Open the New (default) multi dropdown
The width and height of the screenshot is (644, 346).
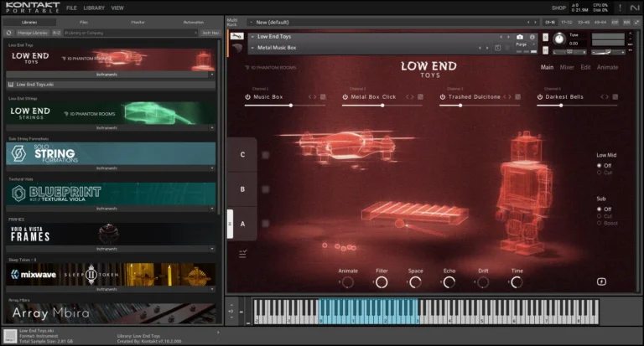coord(251,22)
